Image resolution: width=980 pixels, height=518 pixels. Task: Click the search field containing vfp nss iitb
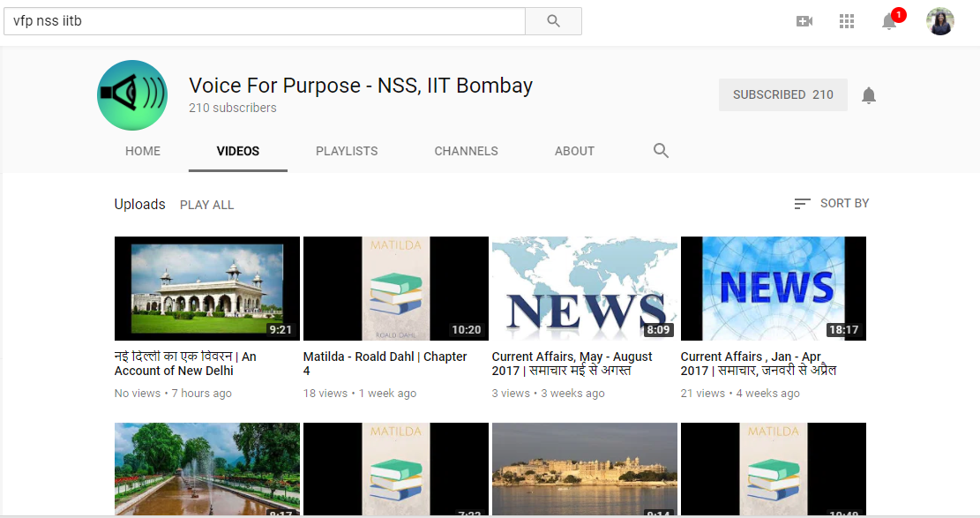(x=265, y=21)
